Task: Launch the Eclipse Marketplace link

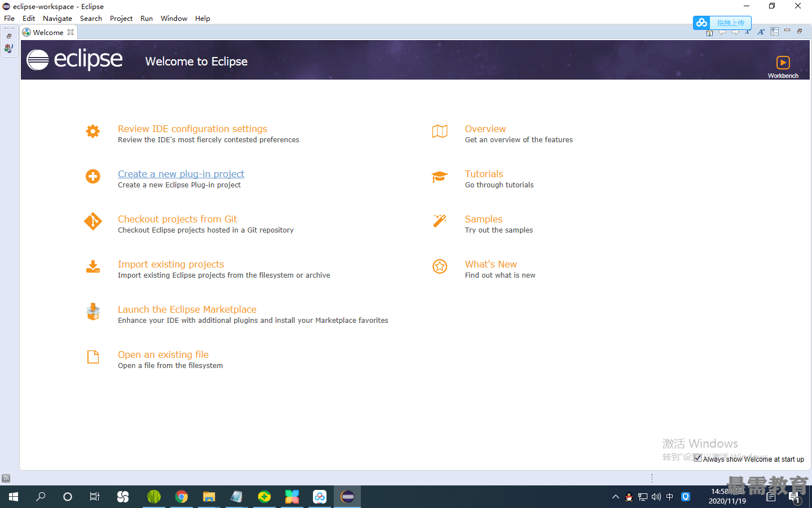Action: (x=187, y=309)
